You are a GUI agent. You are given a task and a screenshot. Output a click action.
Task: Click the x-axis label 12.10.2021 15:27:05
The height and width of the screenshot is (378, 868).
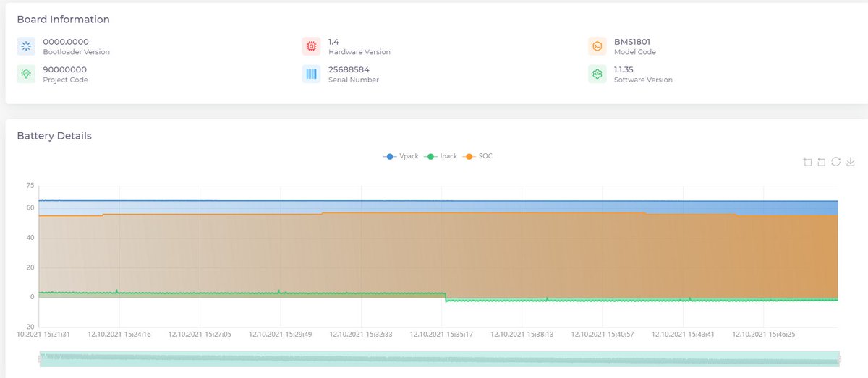tap(200, 335)
